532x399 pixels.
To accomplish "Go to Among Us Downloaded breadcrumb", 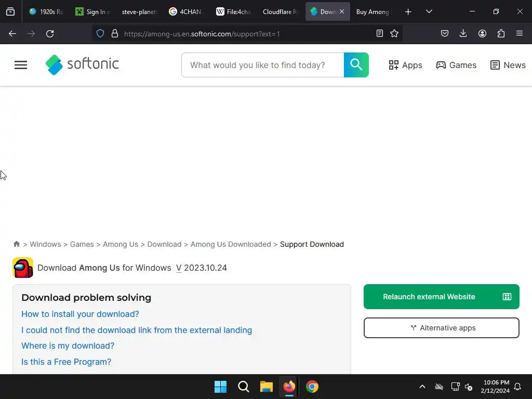I will [x=231, y=244].
